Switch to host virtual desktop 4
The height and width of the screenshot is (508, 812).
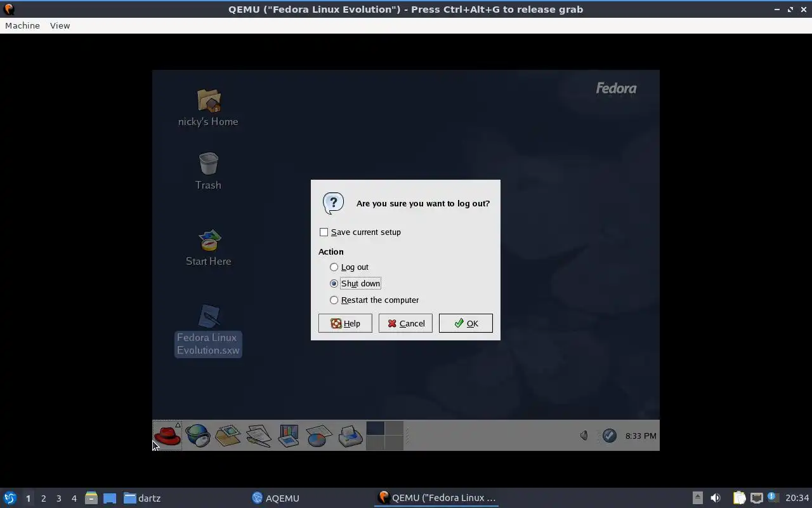click(74, 498)
